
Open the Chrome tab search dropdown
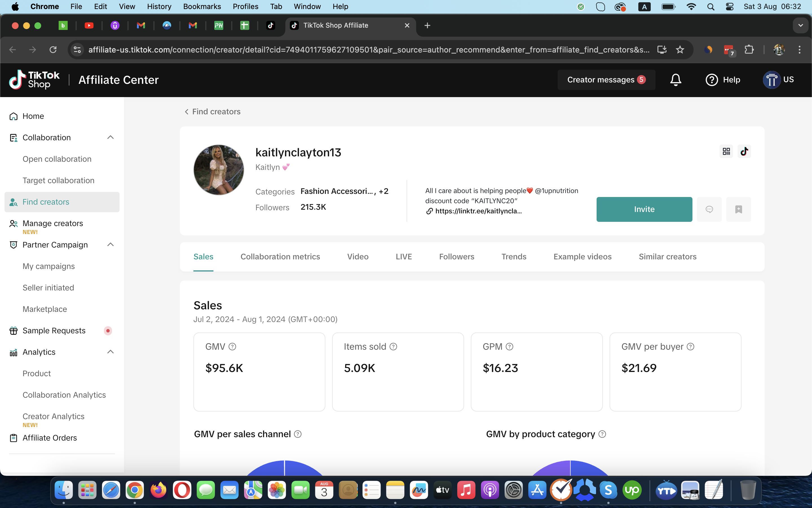801,25
